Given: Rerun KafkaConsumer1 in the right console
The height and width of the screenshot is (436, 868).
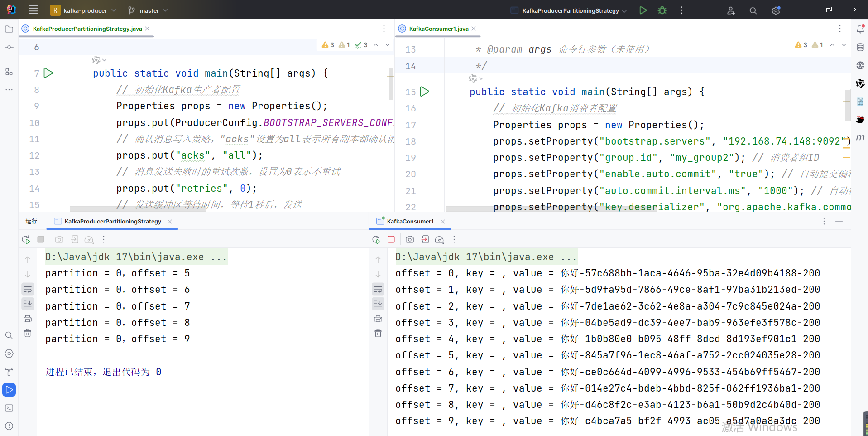Looking at the screenshot, I should point(376,239).
